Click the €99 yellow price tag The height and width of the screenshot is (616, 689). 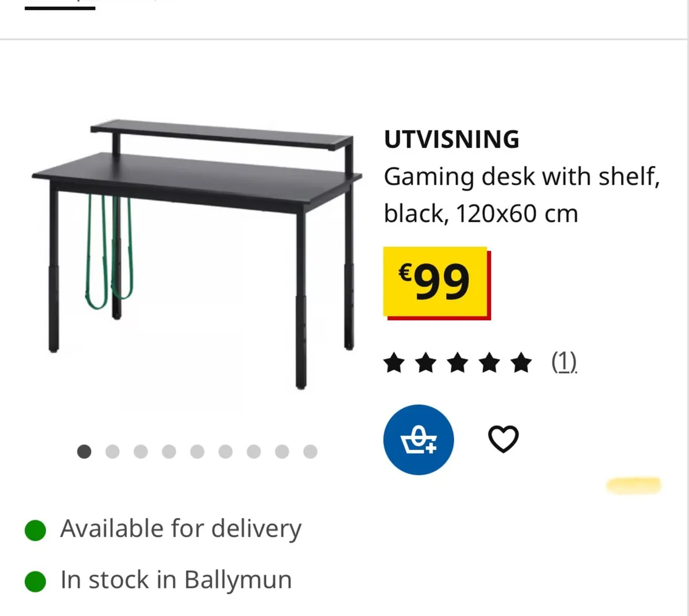(x=436, y=282)
